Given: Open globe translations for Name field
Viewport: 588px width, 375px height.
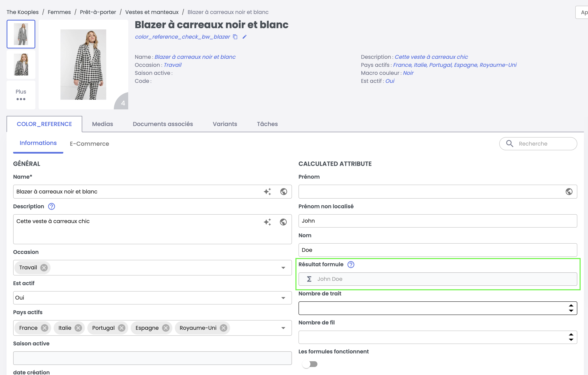Looking at the screenshot, I should click(284, 192).
